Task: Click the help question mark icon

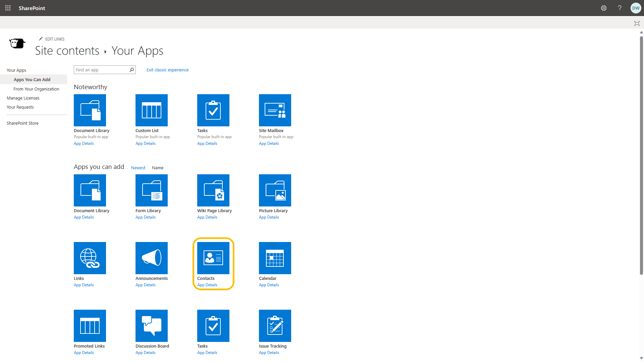Action: click(620, 8)
